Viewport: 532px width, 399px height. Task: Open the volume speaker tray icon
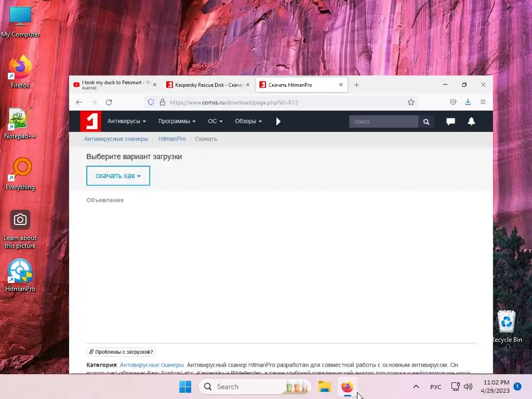point(468,387)
